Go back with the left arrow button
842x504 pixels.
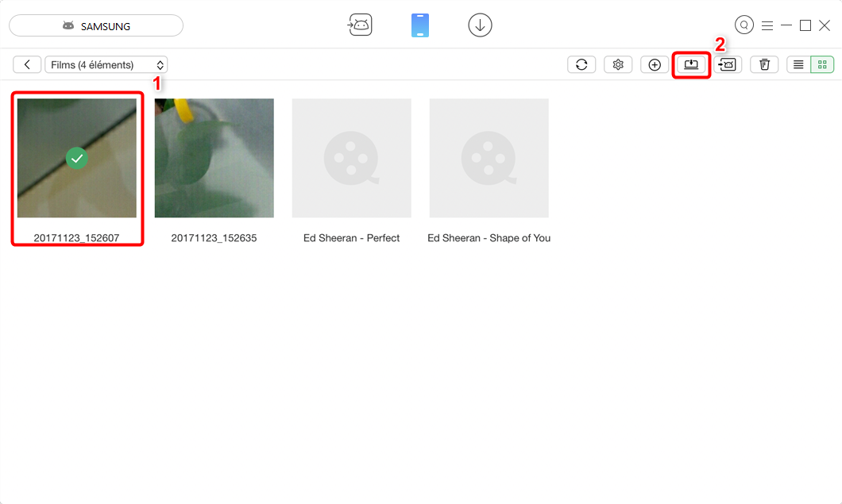coord(28,65)
